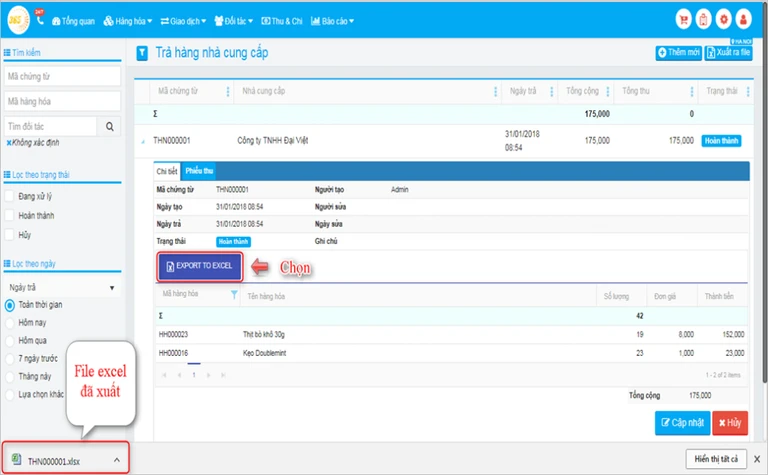
Task: Go to first page of items
Action: tap(165, 375)
